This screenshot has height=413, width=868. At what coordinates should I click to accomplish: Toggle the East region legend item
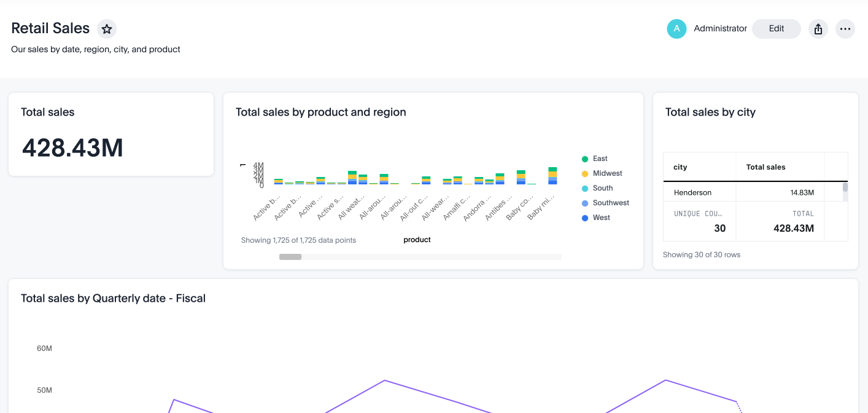(600, 159)
